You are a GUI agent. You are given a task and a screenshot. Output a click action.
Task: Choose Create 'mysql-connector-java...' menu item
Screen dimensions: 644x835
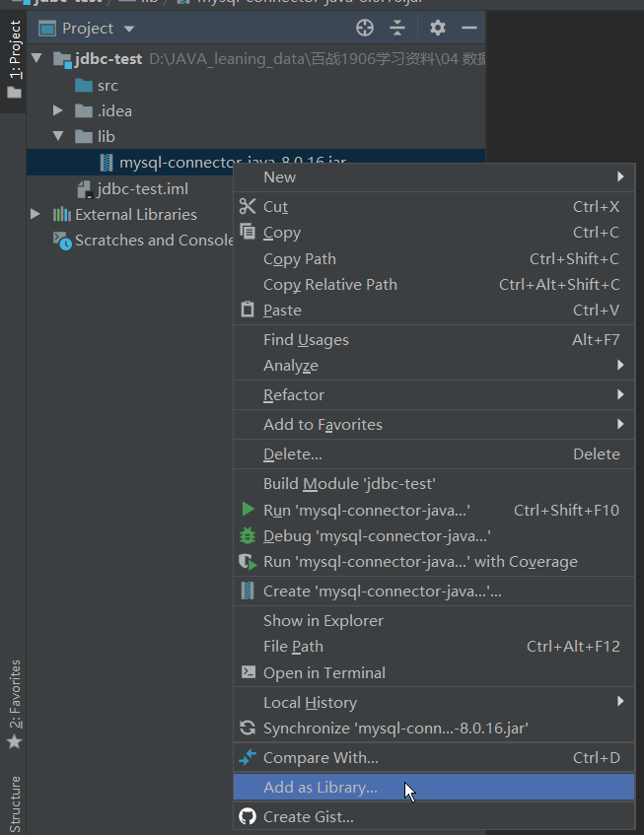tap(434, 591)
